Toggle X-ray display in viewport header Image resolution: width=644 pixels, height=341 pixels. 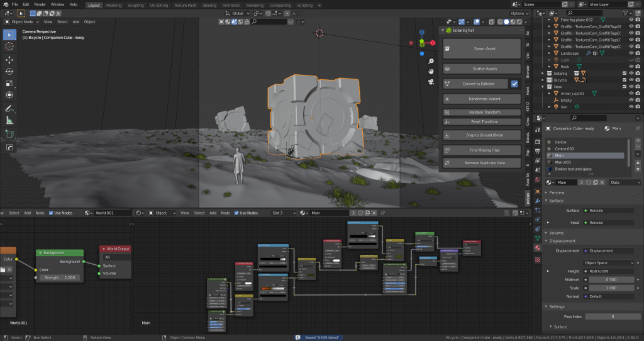pos(491,22)
